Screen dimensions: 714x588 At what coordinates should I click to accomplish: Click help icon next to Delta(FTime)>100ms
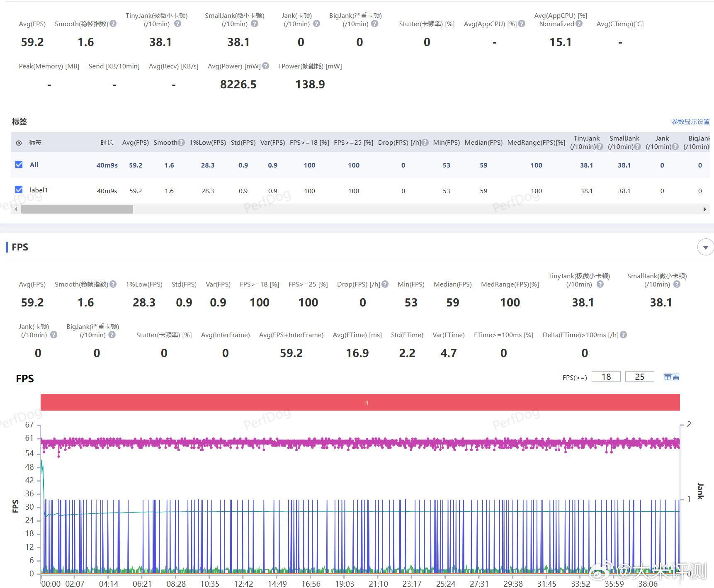click(x=624, y=335)
